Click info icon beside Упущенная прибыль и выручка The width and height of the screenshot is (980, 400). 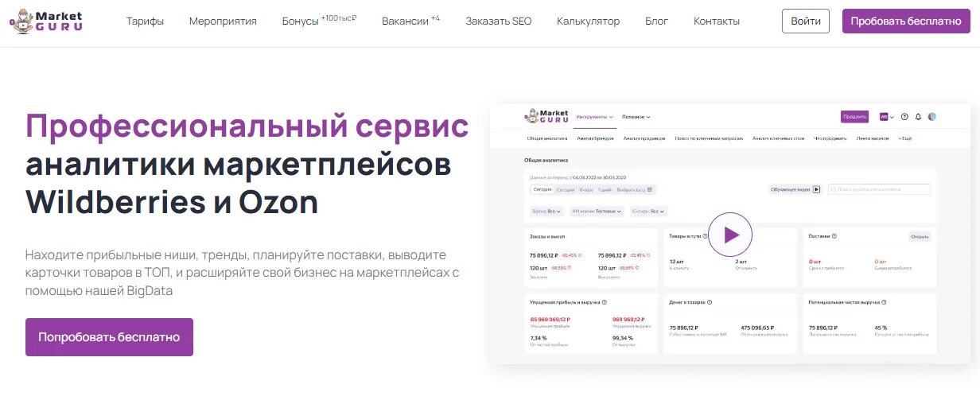[x=604, y=302]
